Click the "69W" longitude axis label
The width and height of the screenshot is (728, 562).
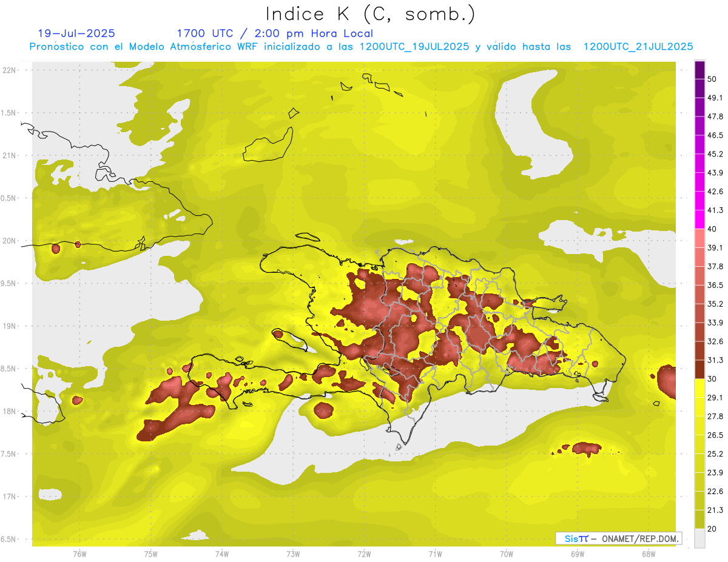click(x=578, y=555)
